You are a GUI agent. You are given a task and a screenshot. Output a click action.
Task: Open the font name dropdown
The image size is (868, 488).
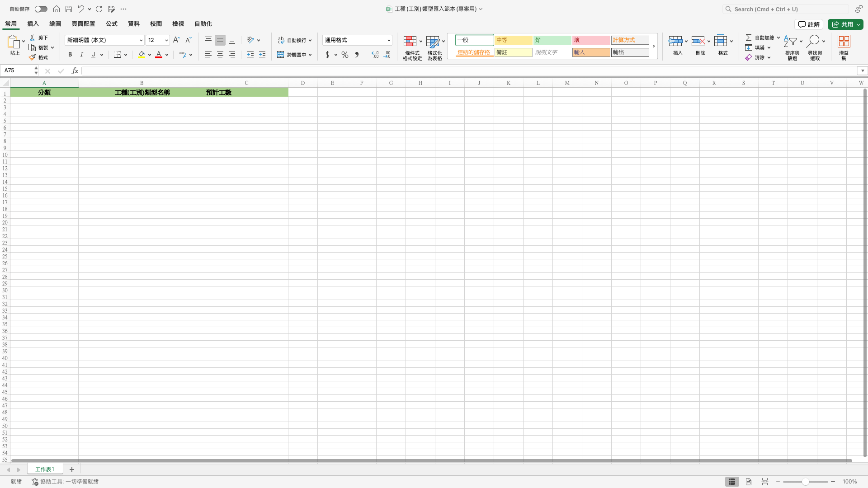141,40
